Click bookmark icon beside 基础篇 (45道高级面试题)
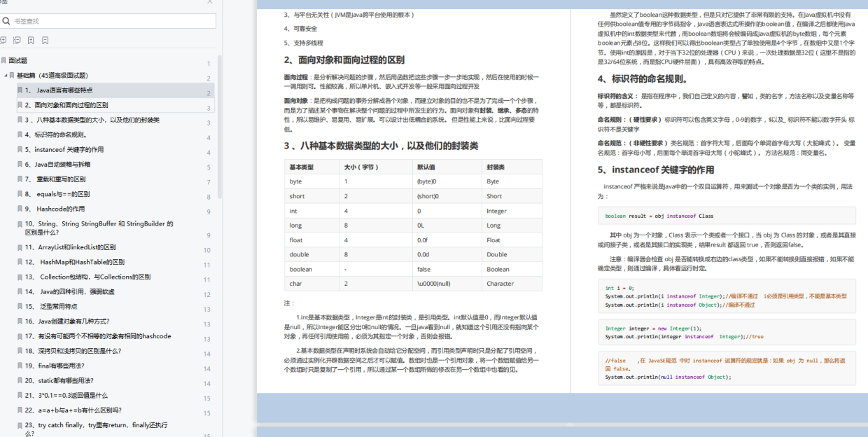868x437 pixels. tap(12, 76)
